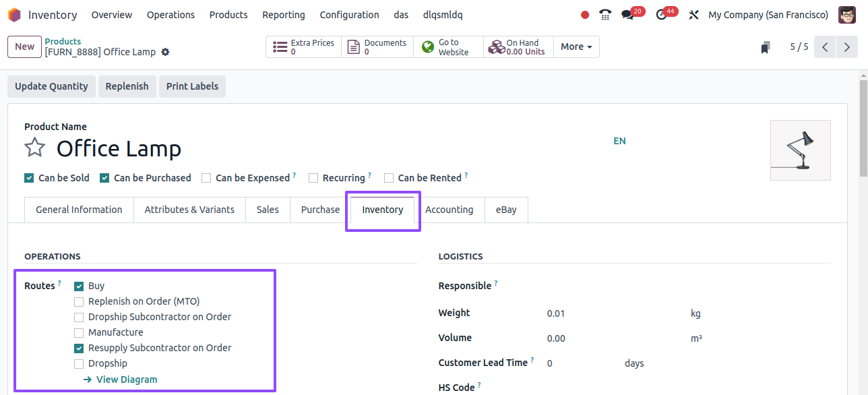Uncheck the Buy route
Screen dimensions: 868x395
[79, 286]
